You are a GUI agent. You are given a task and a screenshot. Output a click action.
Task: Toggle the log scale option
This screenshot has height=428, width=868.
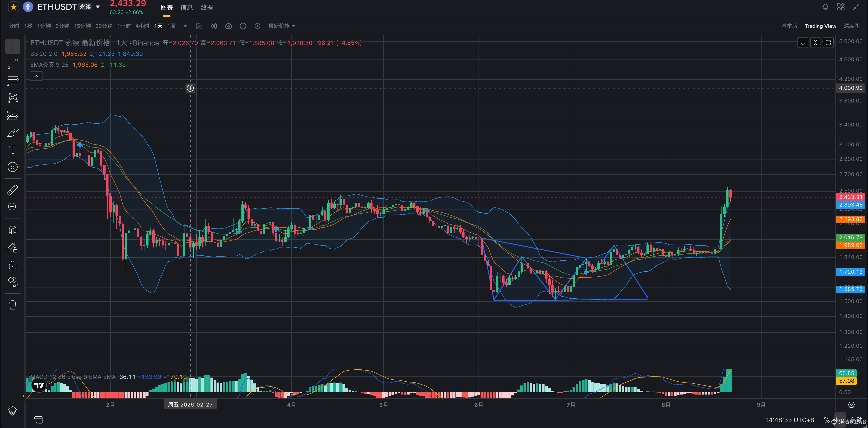coord(840,420)
